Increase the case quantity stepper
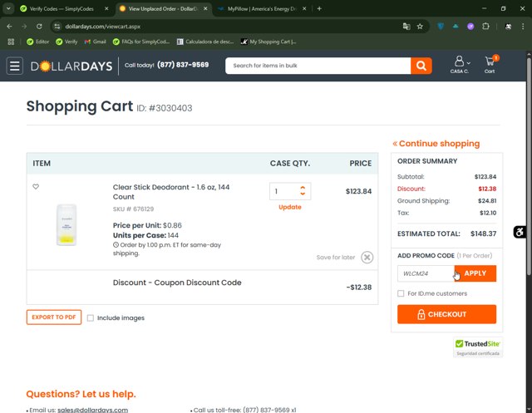 (303, 188)
